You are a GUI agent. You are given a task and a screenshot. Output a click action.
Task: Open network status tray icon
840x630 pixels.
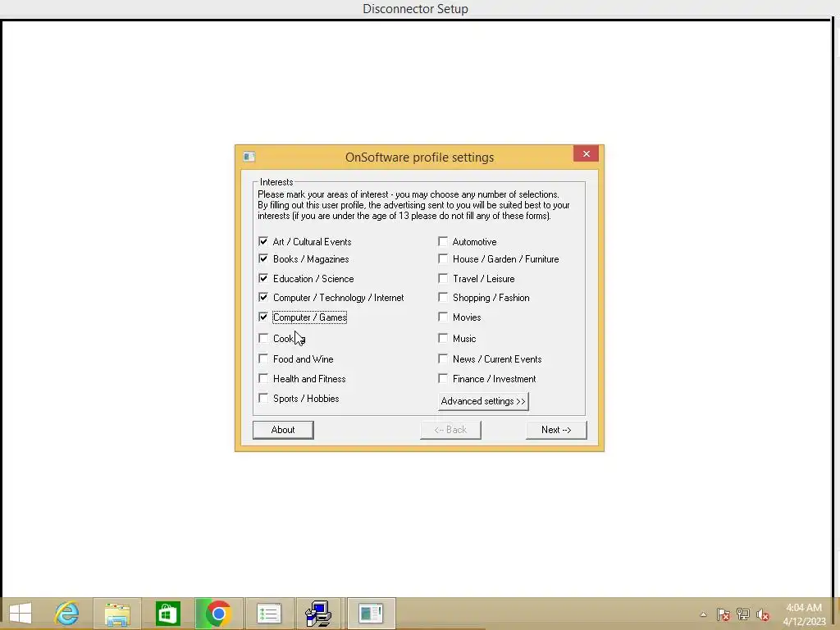(743, 614)
